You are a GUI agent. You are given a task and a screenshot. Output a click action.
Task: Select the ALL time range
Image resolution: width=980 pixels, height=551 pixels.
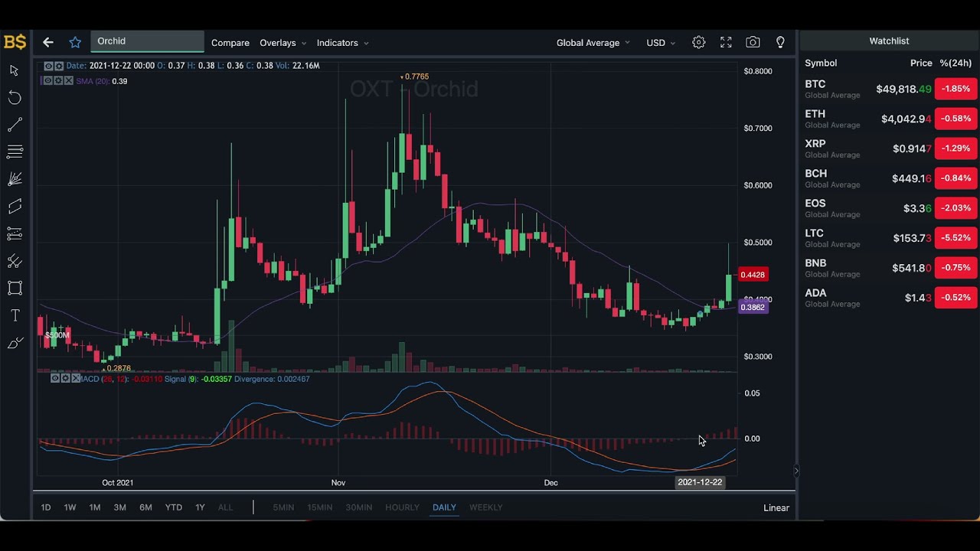225,507
